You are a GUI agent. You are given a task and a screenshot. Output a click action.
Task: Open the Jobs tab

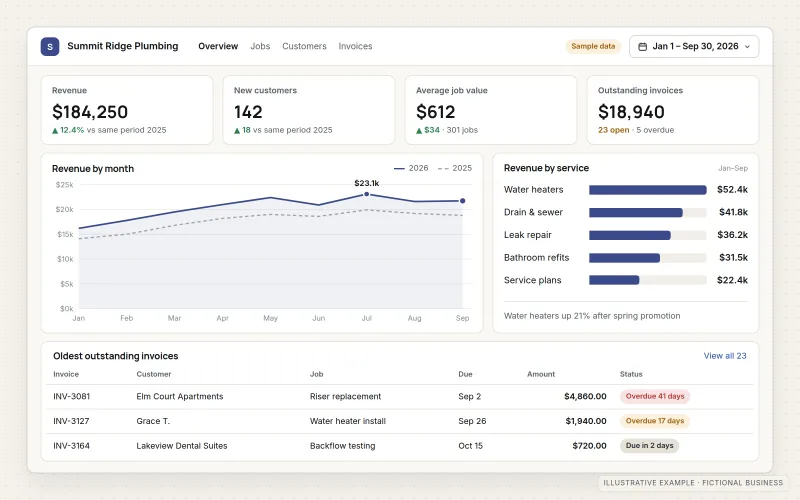point(260,46)
